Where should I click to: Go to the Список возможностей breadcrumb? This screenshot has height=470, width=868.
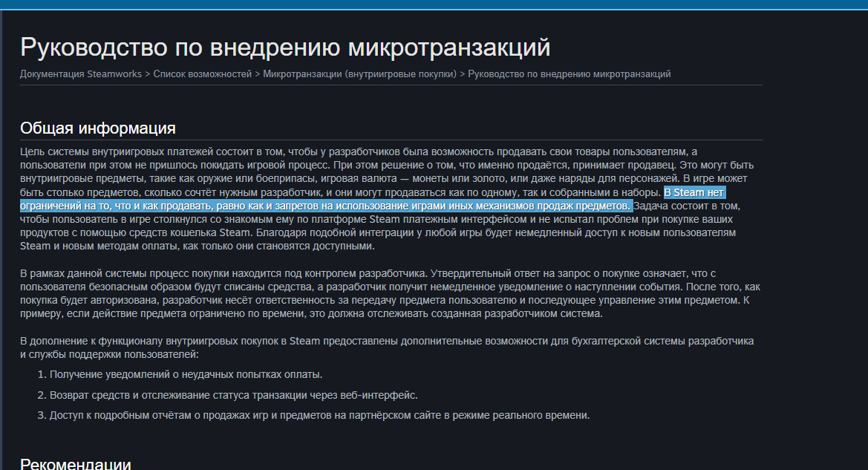(202, 74)
